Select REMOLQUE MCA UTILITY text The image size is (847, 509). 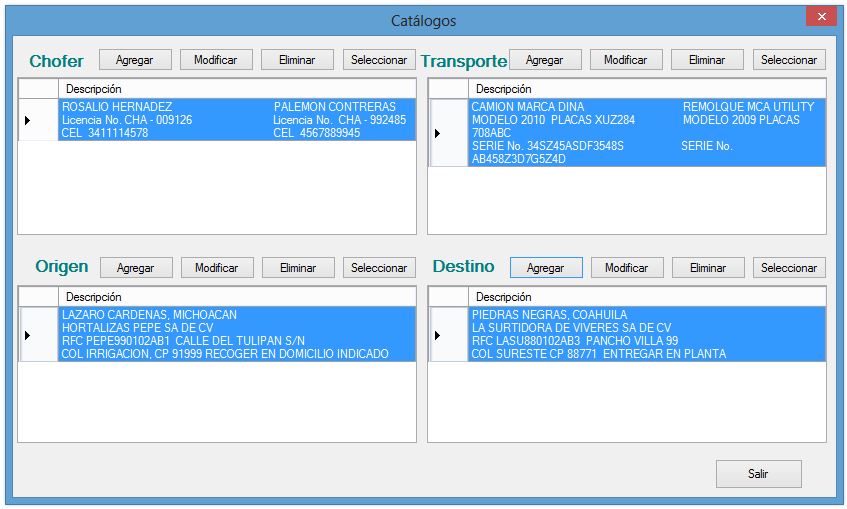tap(748, 107)
